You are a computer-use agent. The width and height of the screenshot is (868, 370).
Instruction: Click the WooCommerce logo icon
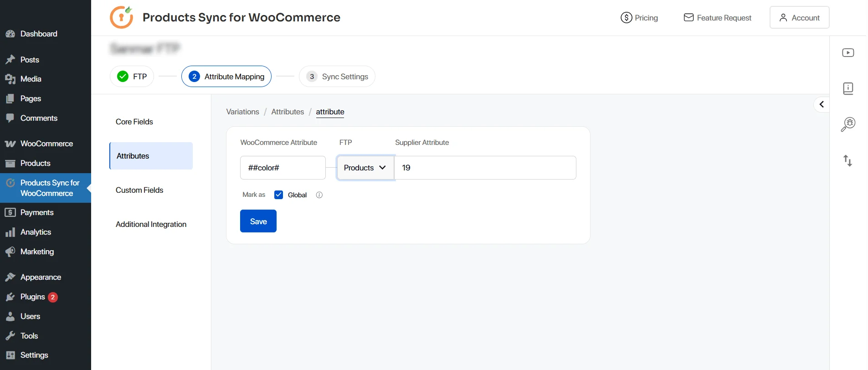(x=10, y=144)
